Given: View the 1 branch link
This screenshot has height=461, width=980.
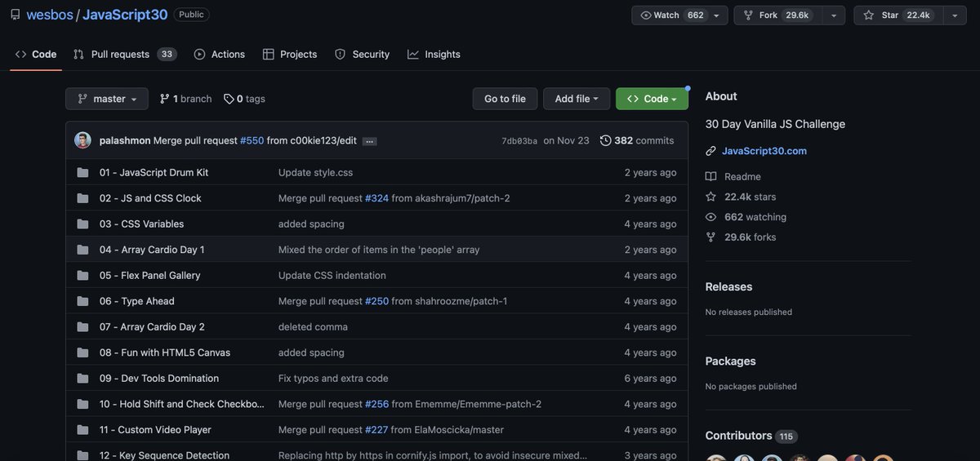Looking at the screenshot, I should 185,99.
